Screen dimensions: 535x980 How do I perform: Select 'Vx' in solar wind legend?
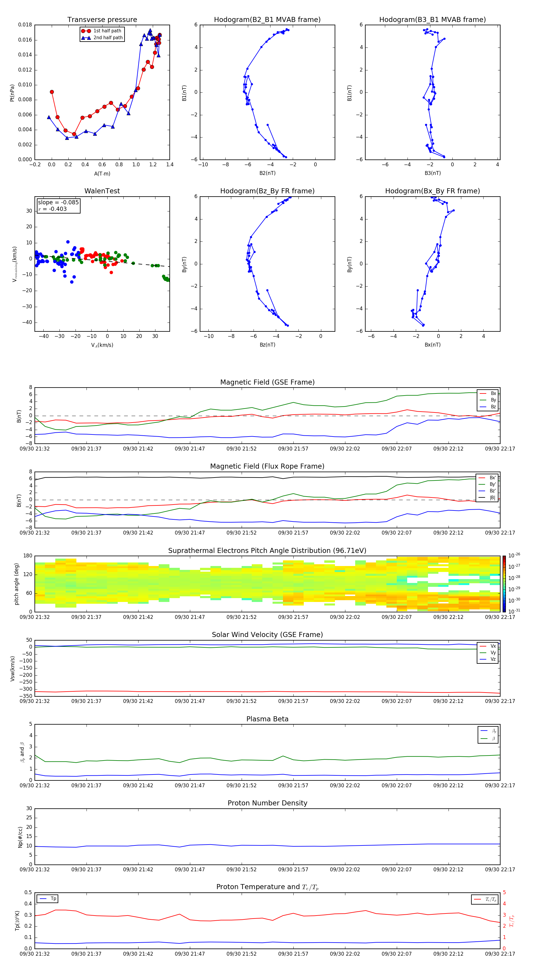488,646
